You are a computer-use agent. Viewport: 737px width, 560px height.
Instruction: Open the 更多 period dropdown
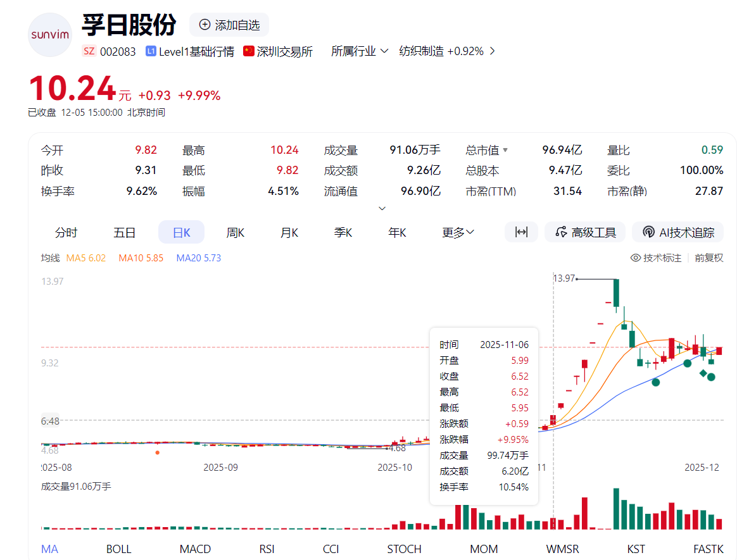click(458, 233)
